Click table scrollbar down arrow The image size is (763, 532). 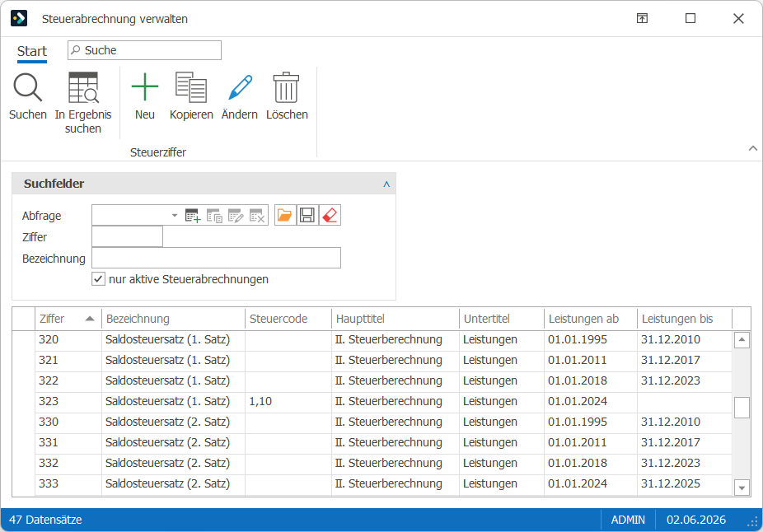742,488
